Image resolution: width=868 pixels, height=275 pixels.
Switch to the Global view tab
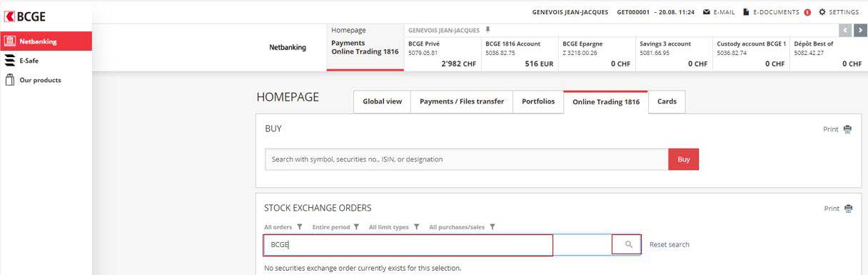382,101
